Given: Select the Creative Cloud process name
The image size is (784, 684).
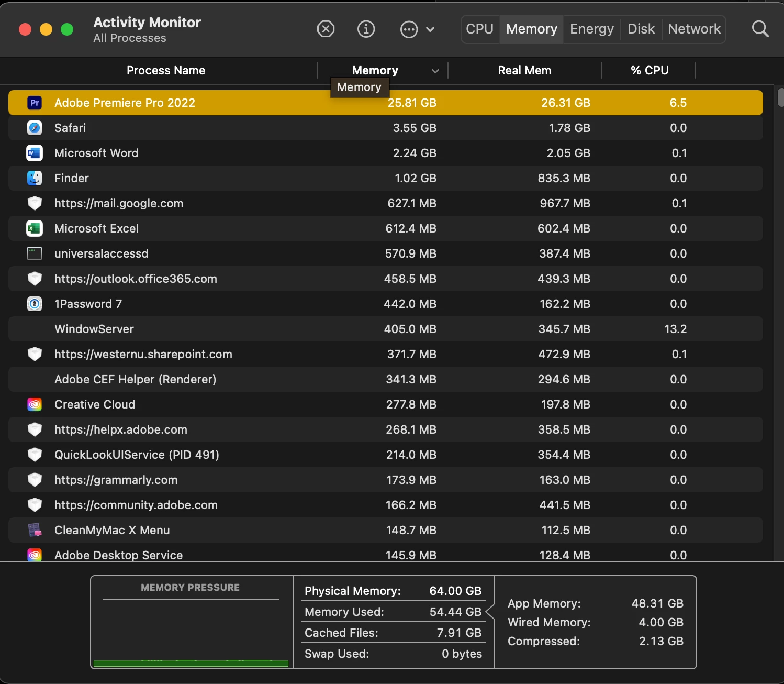Looking at the screenshot, I should 95,404.
